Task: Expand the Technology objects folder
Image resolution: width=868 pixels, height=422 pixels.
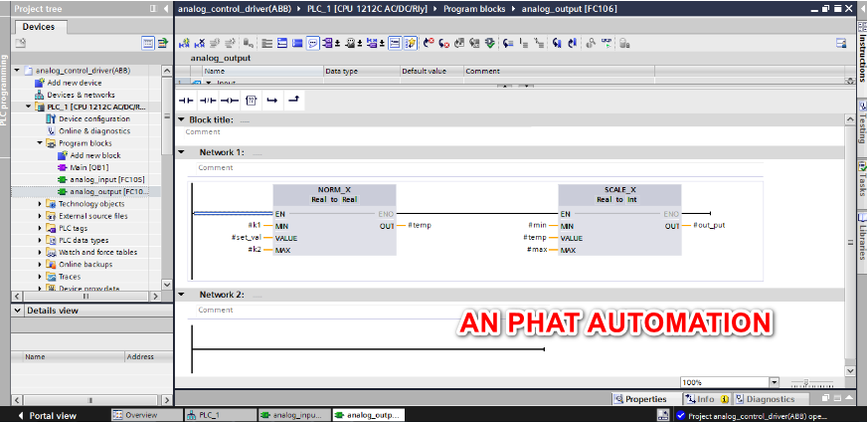Action: [x=40, y=204]
